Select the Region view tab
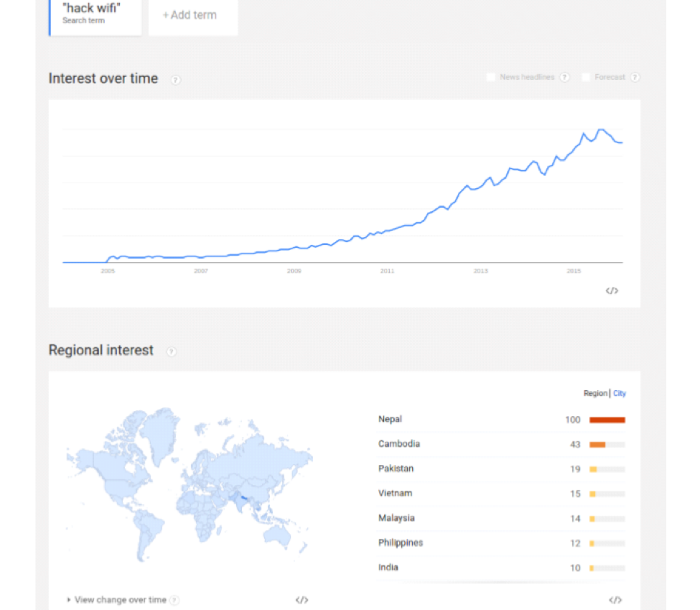Screen dimensions: 700x610 coord(595,393)
